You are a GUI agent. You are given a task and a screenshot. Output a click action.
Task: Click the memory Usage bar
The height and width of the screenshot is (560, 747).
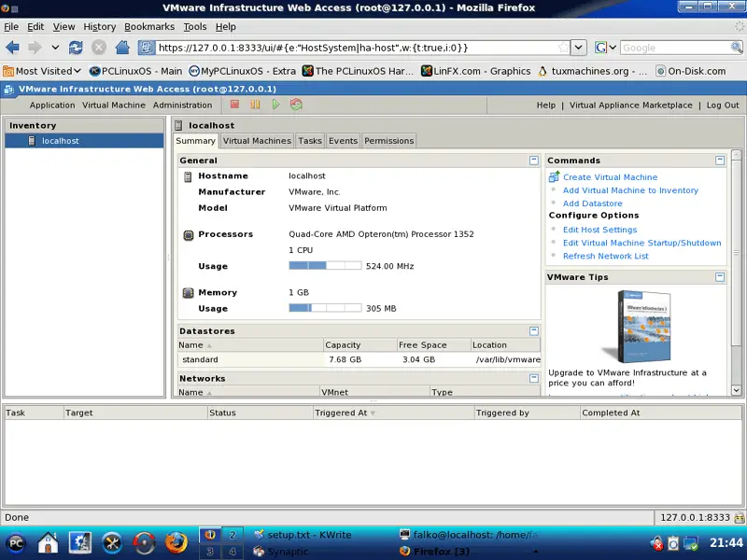point(325,308)
